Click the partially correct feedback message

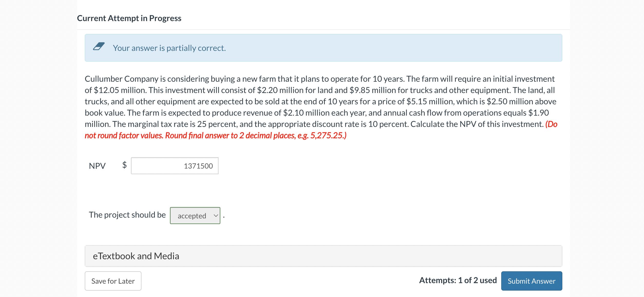pyautogui.click(x=169, y=48)
